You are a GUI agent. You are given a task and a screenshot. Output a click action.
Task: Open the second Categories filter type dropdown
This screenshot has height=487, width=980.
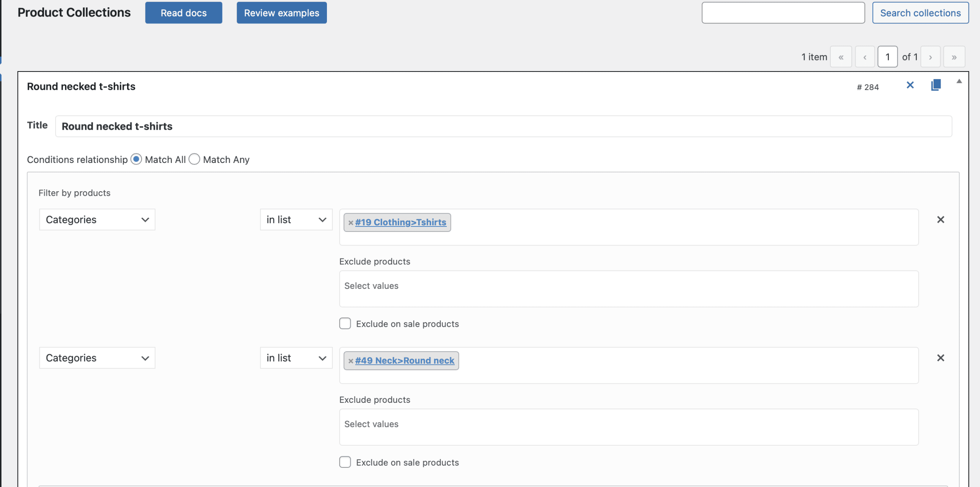click(97, 358)
